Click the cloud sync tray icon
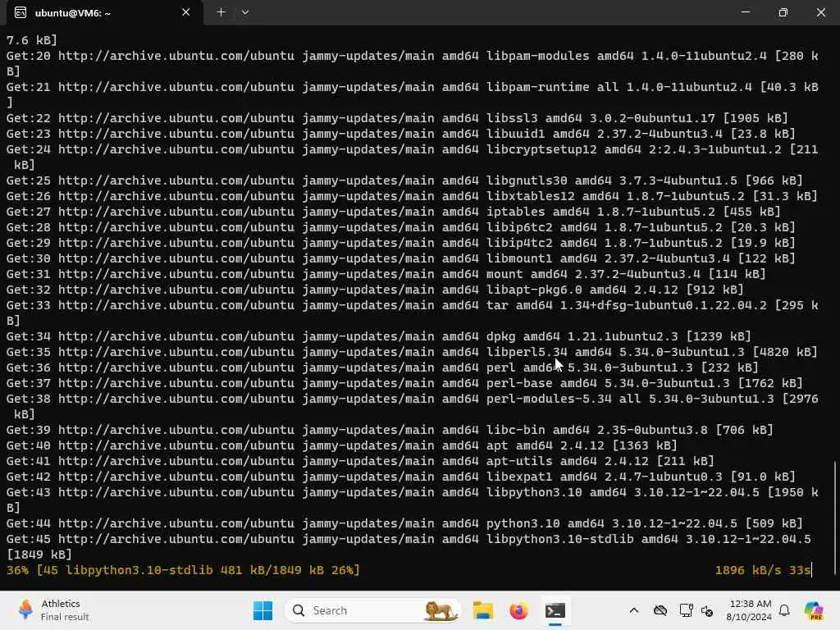This screenshot has height=630, width=840. [660, 610]
